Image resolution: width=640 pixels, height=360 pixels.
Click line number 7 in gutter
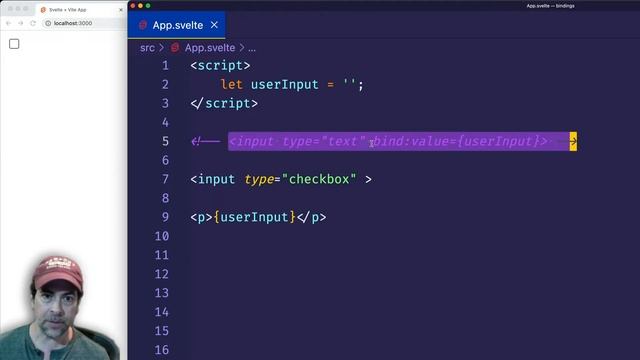[x=165, y=179]
